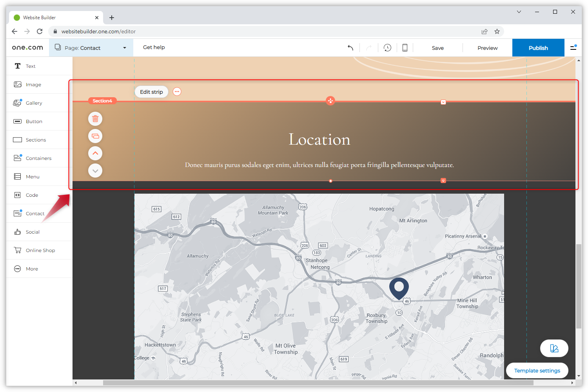Click the map location pin
This screenshot has width=588, height=392.
coord(399,287)
